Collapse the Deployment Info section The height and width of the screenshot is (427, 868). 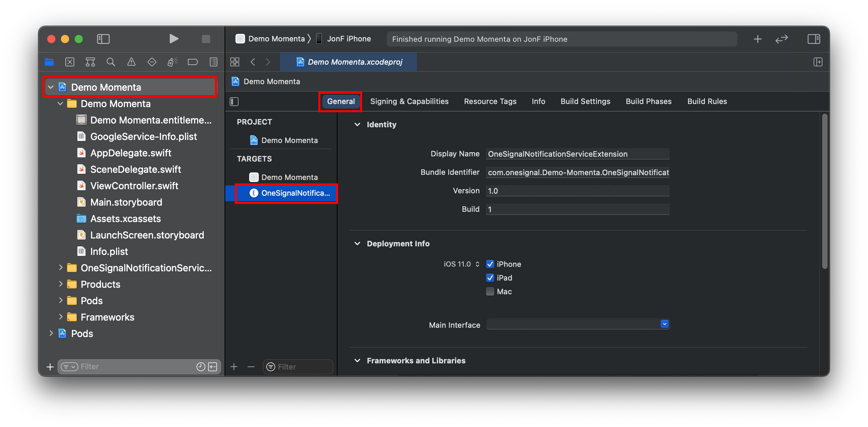pos(357,244)
